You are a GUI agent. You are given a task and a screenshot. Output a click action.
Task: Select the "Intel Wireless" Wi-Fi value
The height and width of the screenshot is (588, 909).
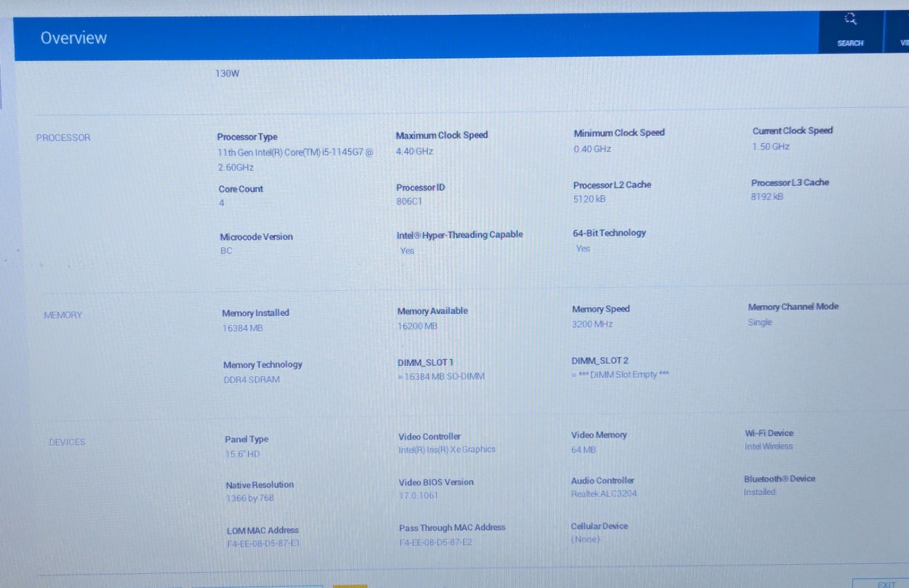[x=769, y=447]
